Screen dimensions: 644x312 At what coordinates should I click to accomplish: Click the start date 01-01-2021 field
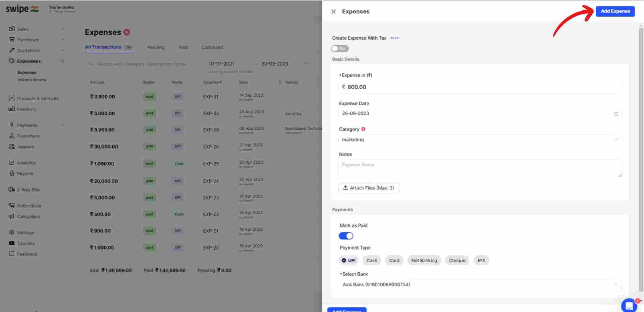222,64
